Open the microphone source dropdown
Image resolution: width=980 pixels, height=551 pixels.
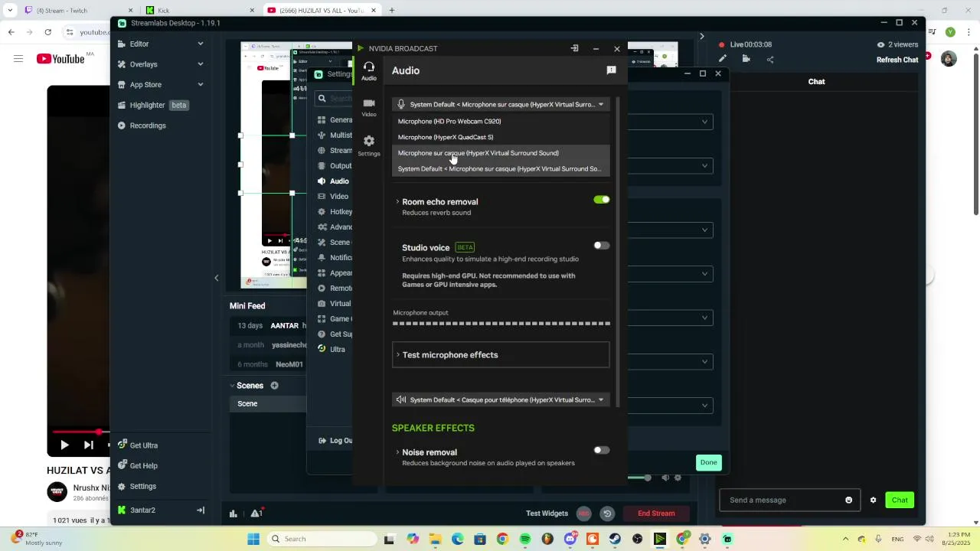point(501,104)
